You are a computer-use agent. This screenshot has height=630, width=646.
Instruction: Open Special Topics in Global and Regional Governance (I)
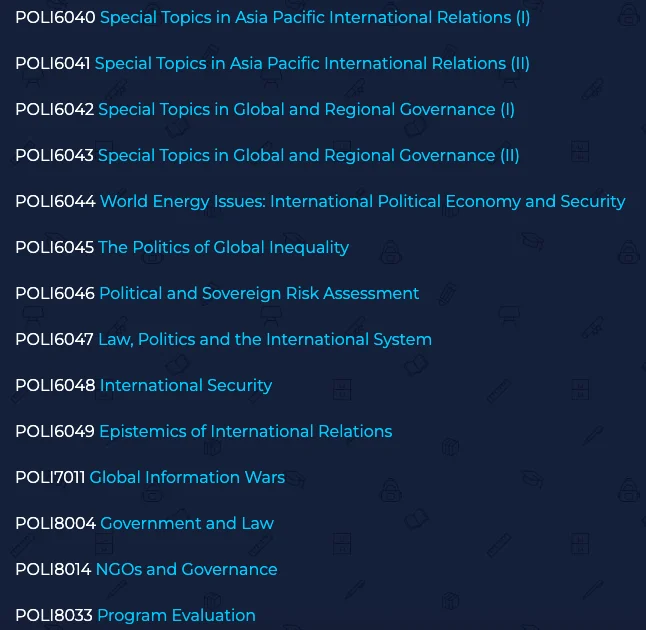pos(306,110)
